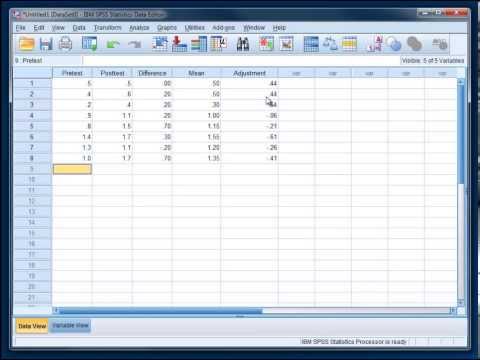480x360 pixels.
Task: Click the cell editor field beside '9 : Pretest'
Action: pos(241,60)
